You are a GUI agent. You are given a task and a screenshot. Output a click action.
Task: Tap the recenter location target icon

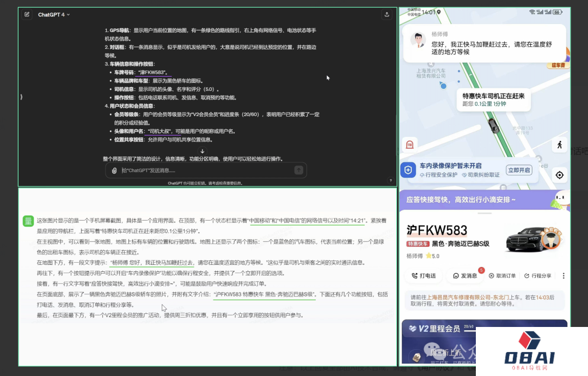(559, 175)
